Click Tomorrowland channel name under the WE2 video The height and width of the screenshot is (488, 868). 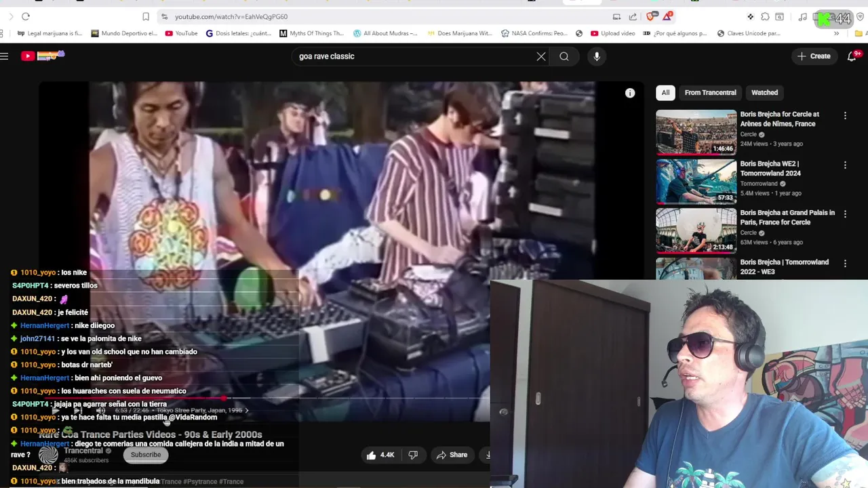point(759,184)
